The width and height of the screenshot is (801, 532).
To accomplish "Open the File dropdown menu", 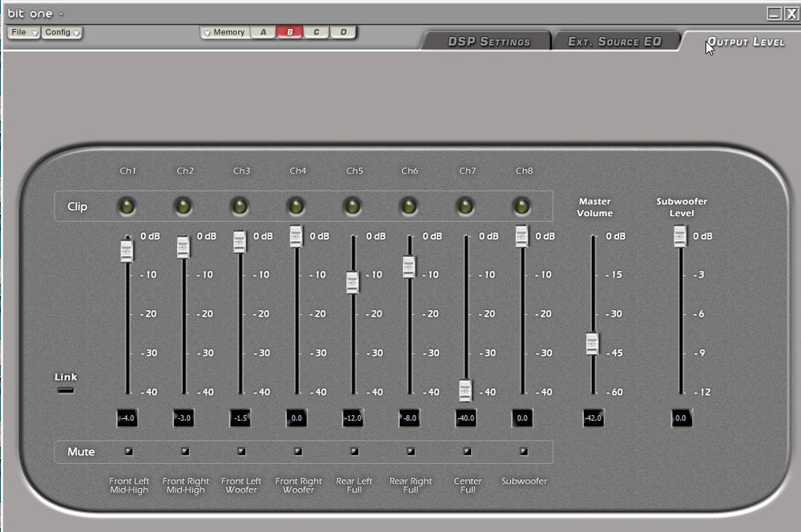I will click(23, 32).
